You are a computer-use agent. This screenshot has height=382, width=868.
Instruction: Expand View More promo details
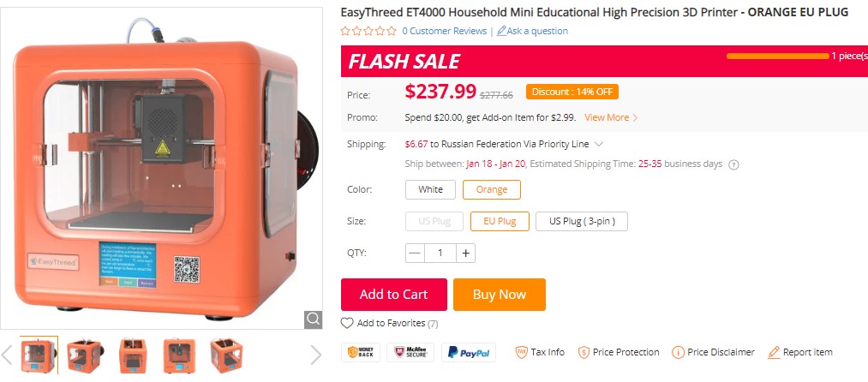611,117
